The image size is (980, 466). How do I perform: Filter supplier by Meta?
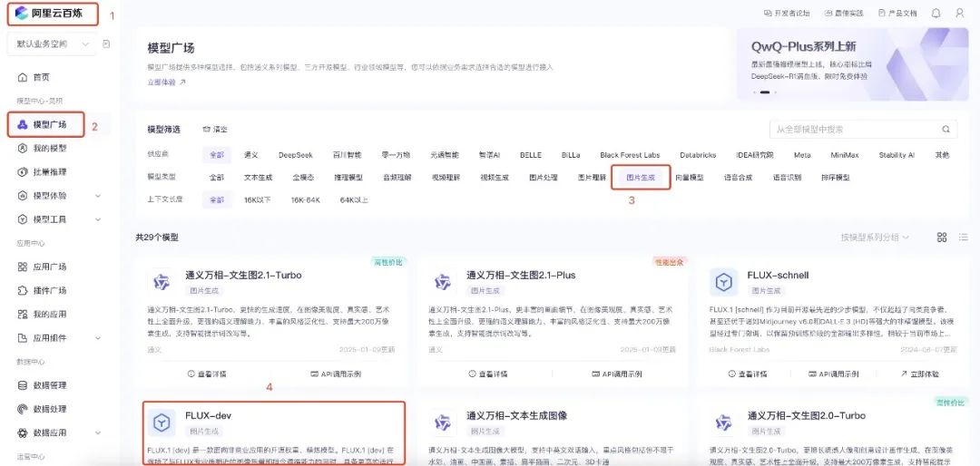coord(802,155)
